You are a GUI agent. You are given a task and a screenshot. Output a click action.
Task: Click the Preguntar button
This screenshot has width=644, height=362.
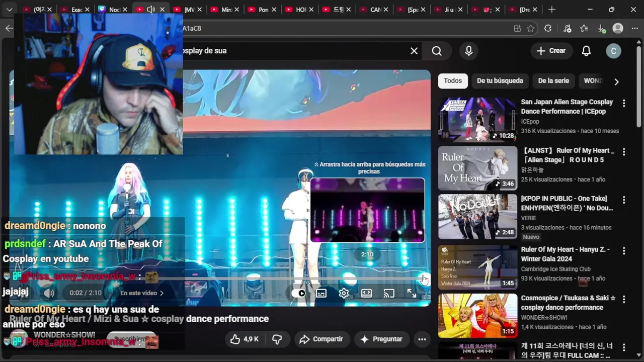click(381, 339)
